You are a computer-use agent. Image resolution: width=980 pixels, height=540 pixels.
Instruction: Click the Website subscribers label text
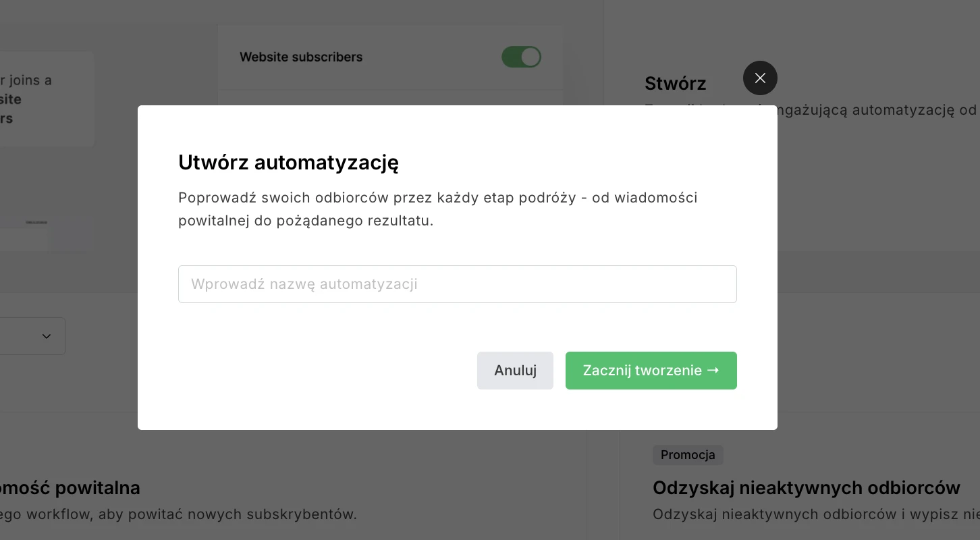pyautogui.click(x=300, y=57)
